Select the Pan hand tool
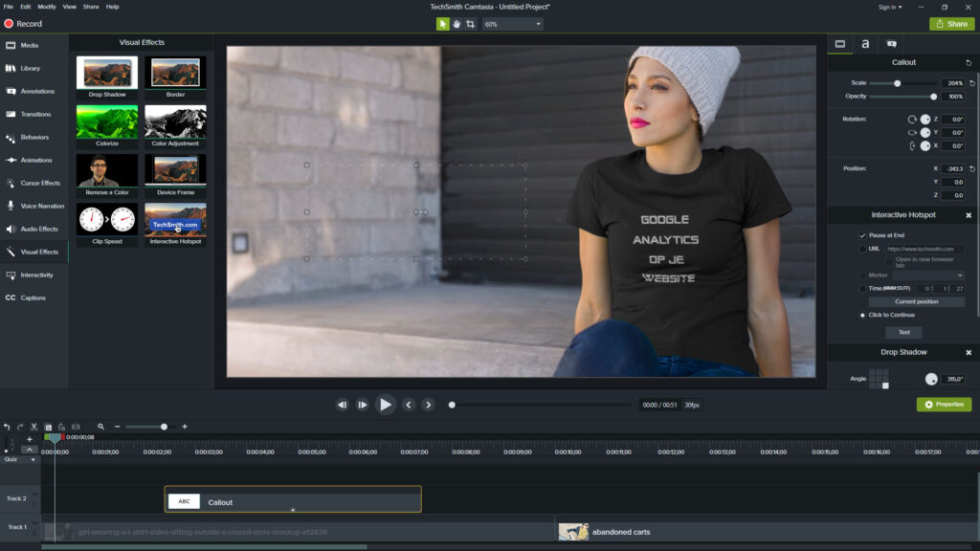 point(457,24)
